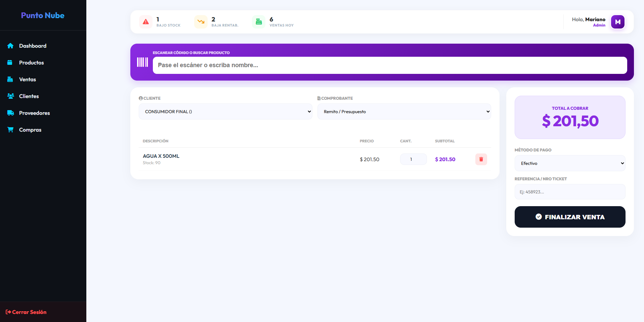Screen dimensions: 644x322
Task: Click the FINALIZAR VENTA button
Action: (570, 217)
